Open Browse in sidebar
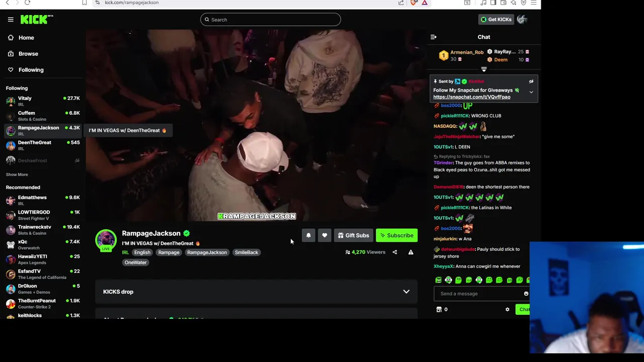The image size is (644, 362). 42,54
